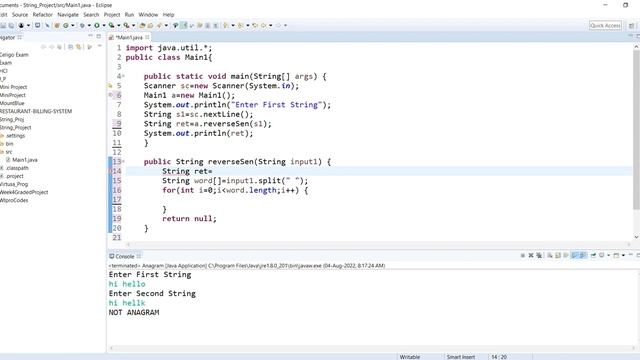Toggle Link with Editor in Navigator
The height and width of the screenshot is (360, 640).
click(78, 47)
